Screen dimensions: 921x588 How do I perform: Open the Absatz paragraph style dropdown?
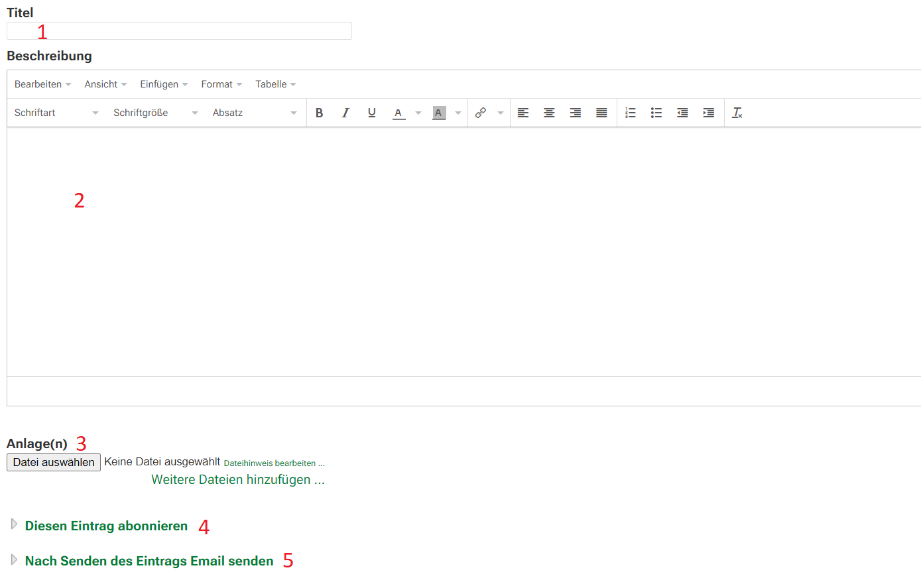click(x=255, y=113)
